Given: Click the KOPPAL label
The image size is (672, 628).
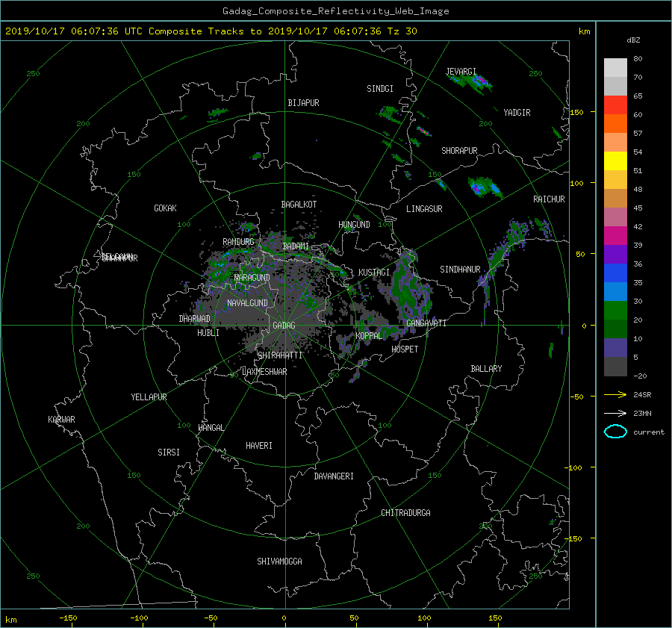Looking at the screenshot, I should pyautogui.click(x=369, y=336).
